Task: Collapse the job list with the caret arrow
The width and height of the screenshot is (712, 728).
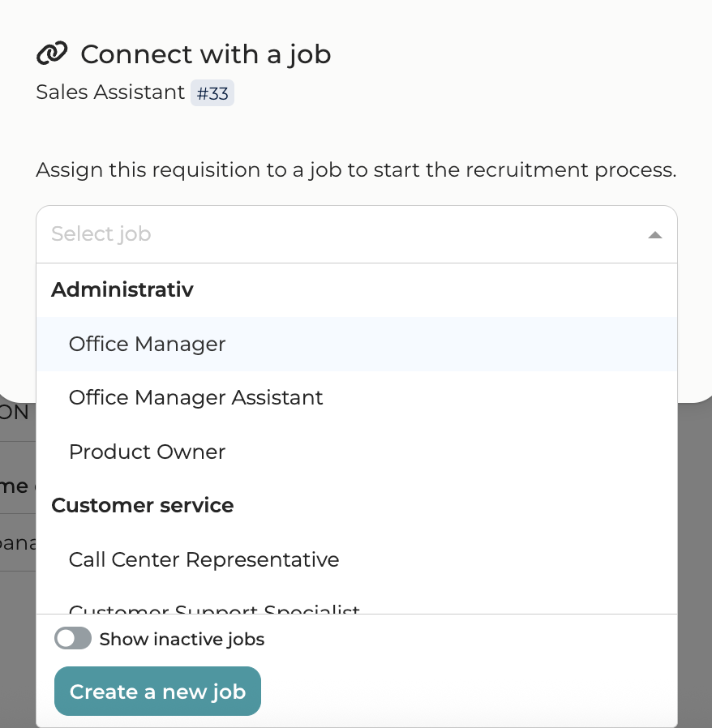Action: (x=655, y=235)
